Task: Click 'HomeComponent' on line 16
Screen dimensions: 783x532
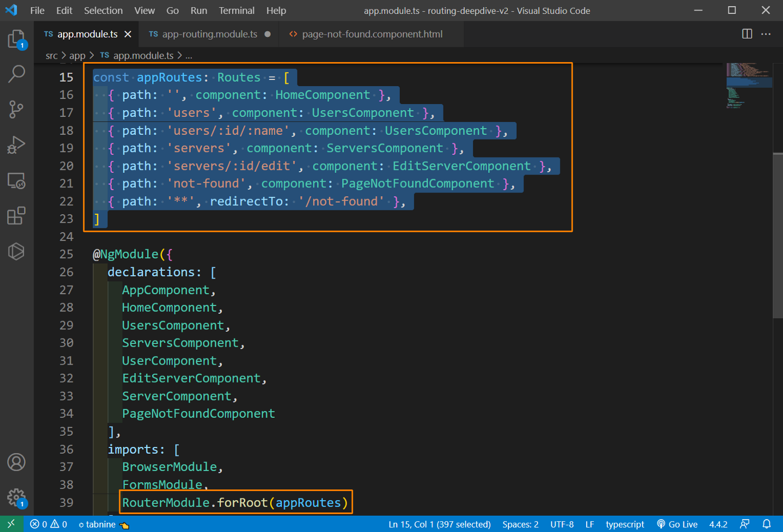Action: pyautogui.click(x=323, y=95)
